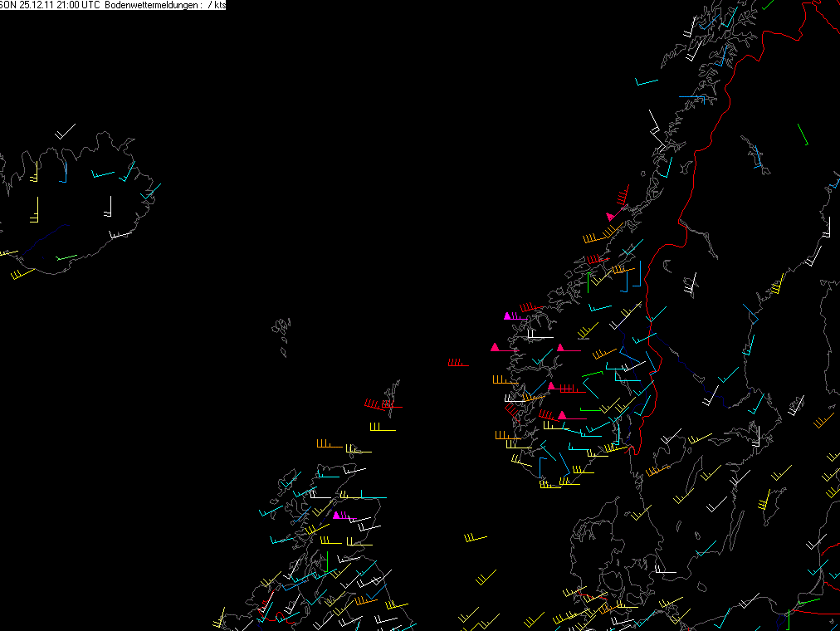Select the tall yellow wind barb in western Iceland
Image resolution: width=840 pixels, height=631 pixels.
35,210
